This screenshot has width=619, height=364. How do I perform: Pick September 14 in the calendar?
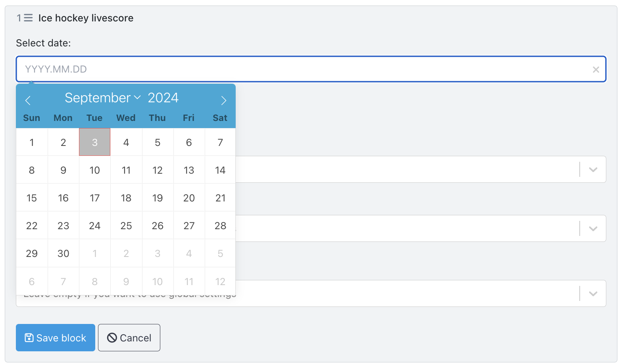click(220, 170)
